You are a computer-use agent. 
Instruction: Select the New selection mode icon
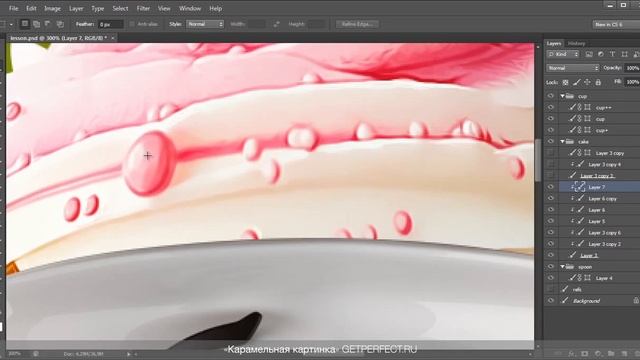(x=25, y=24)
